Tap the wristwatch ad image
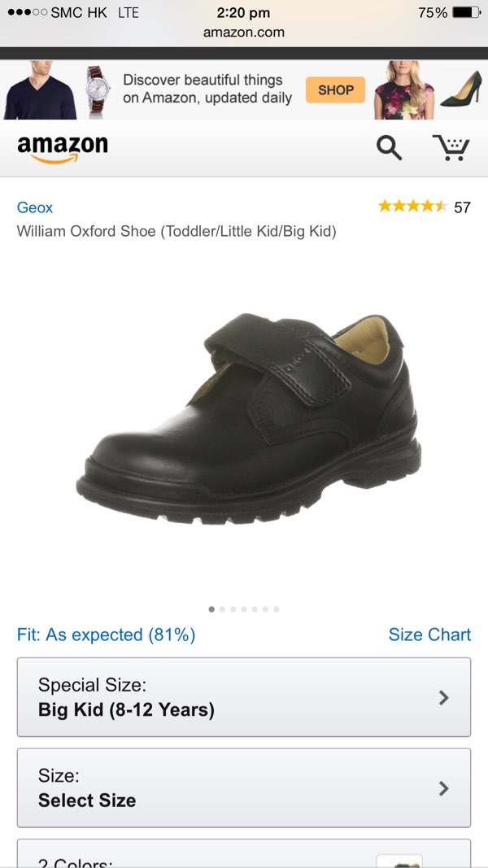This screenshot has height=868, width=488. (x=98, y=89)
